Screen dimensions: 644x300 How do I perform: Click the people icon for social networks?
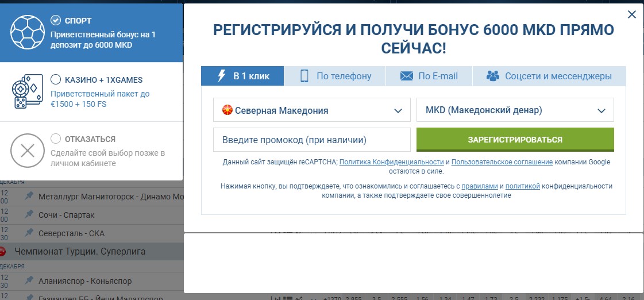point(492,76)
